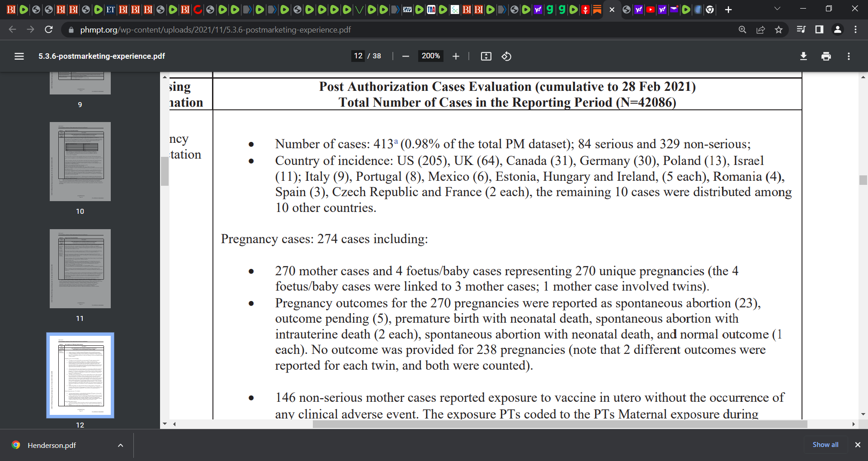The image size is (868, 461).
Task: Click the 5.3.6-postmarketing-experience.pdf title
Action: coord(102,56)
